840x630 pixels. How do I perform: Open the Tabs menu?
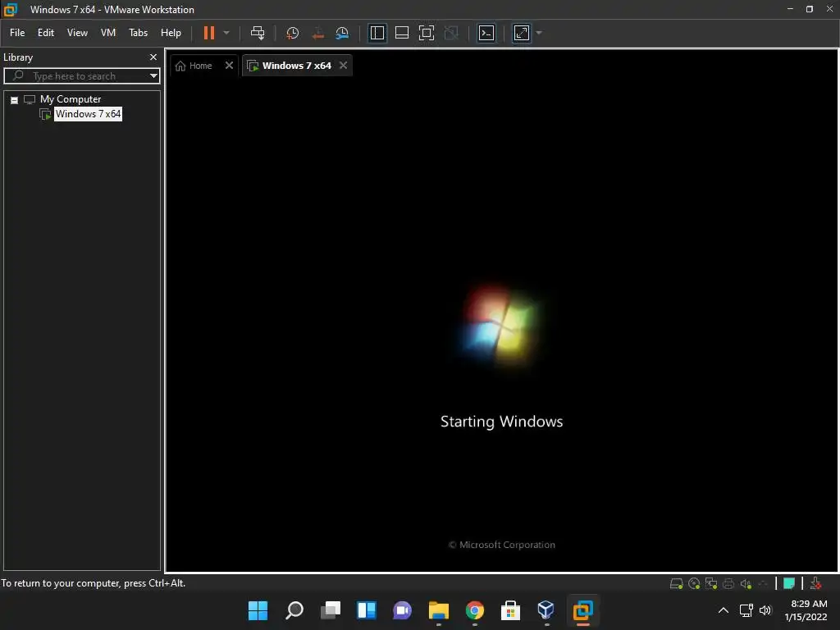click(138, 33)
